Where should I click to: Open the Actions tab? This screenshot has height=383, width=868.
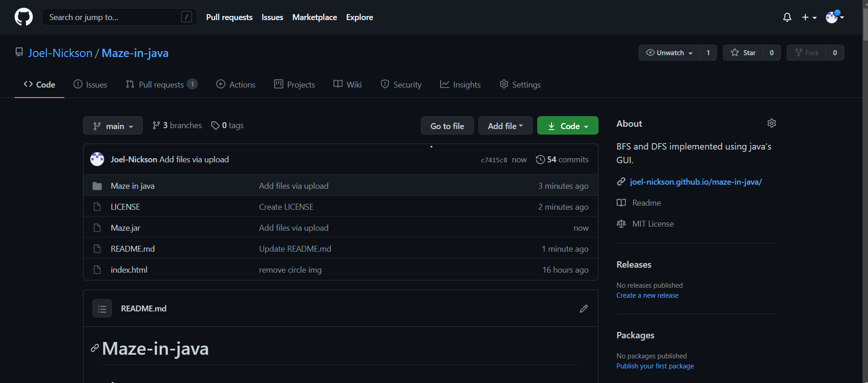(236, 84)
